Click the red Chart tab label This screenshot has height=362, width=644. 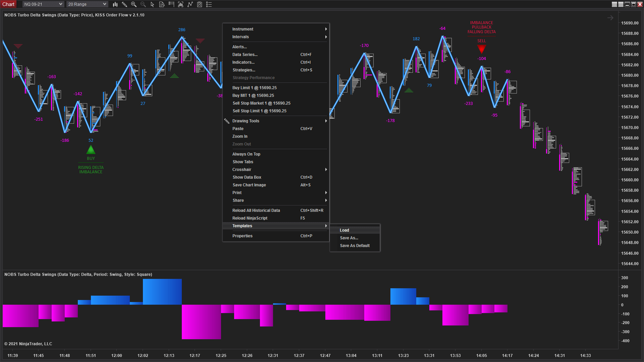point(8,4)
